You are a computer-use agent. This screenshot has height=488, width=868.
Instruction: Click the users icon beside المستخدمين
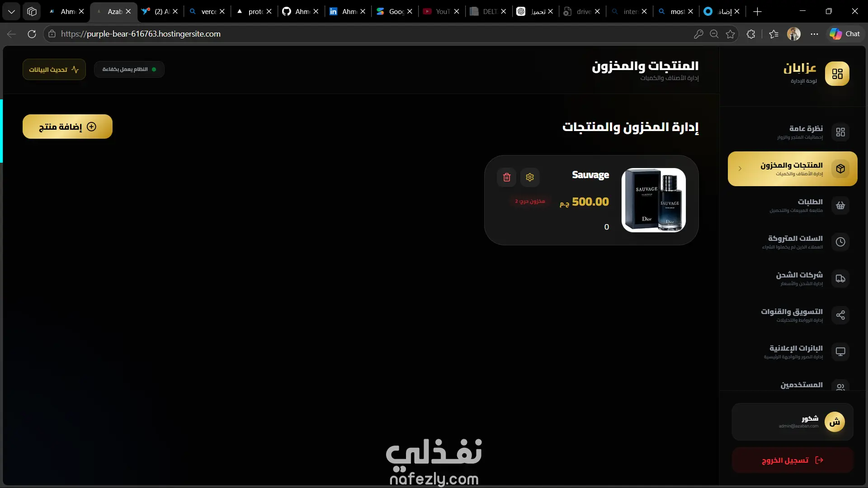[840, 385]
